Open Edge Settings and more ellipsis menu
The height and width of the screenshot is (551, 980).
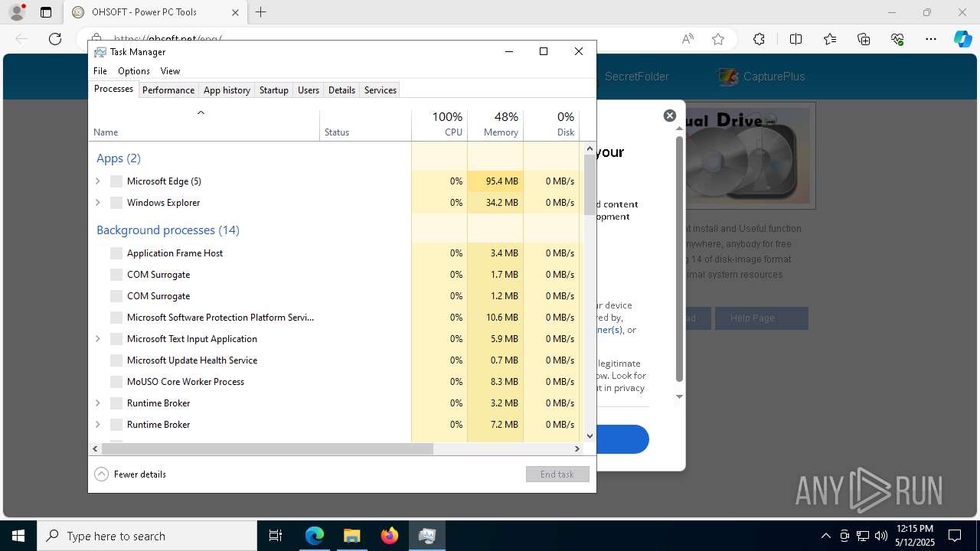pos(931,39)
